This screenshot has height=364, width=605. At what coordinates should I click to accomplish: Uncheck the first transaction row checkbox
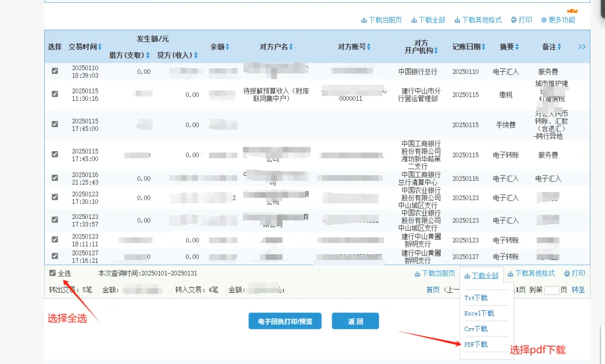(54, 72)
